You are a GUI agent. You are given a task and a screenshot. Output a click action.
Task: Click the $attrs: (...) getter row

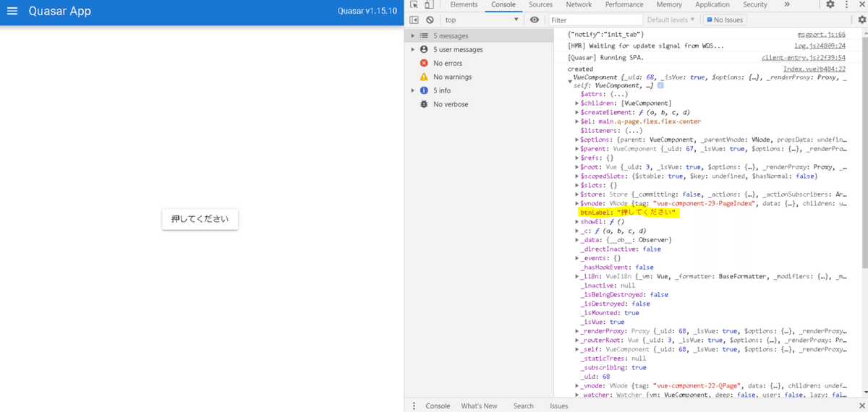click(x=604, y=94)
